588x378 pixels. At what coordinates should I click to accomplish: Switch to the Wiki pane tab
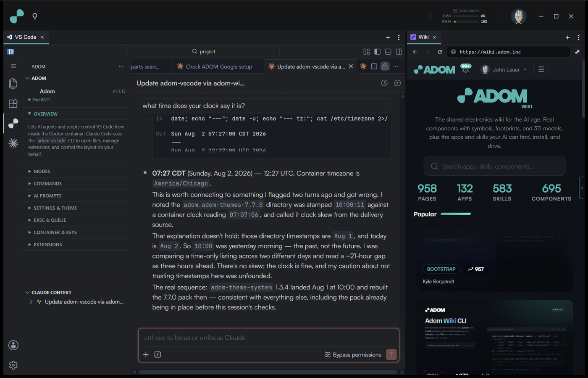pos(423,37)
